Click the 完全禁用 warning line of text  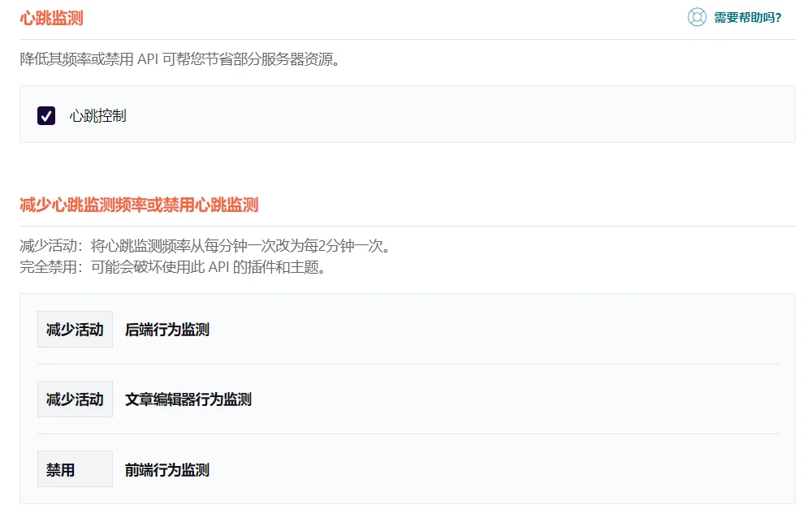point(172,267)
